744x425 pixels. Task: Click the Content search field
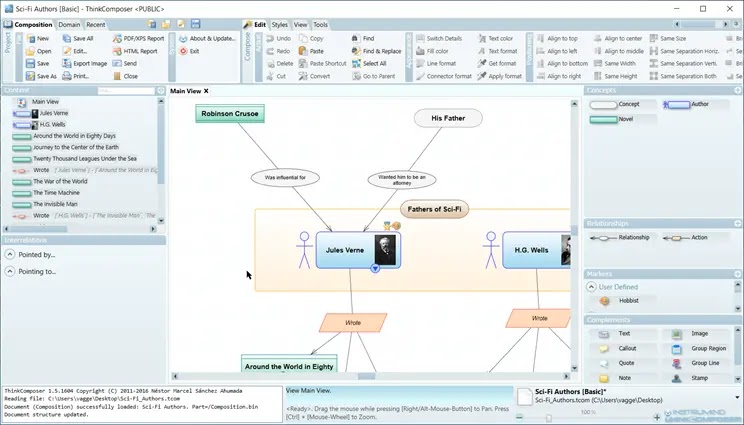[x=126, y=90]
